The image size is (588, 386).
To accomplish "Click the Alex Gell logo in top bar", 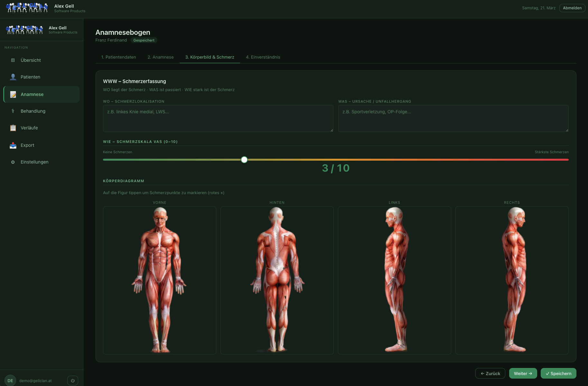I will coord(27,8).
